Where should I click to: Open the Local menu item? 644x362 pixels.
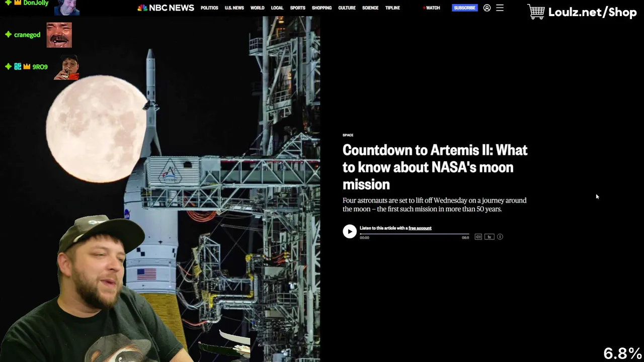[x=277, y=8]
